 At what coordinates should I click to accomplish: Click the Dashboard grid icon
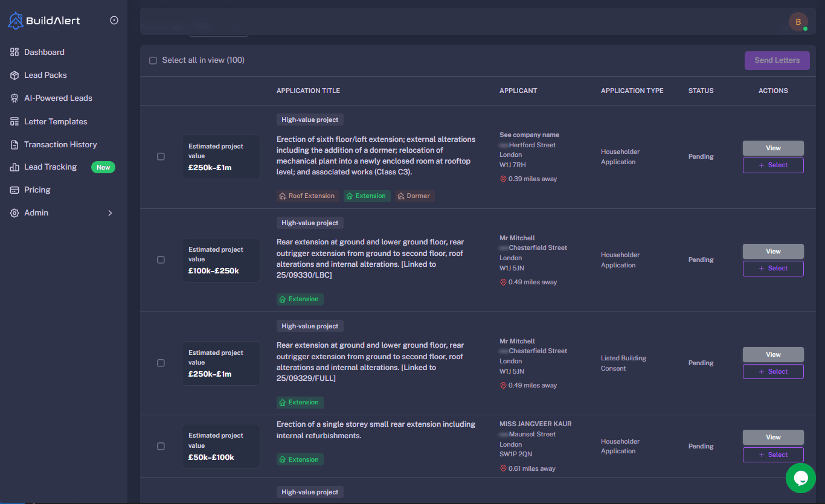(14, 53)
